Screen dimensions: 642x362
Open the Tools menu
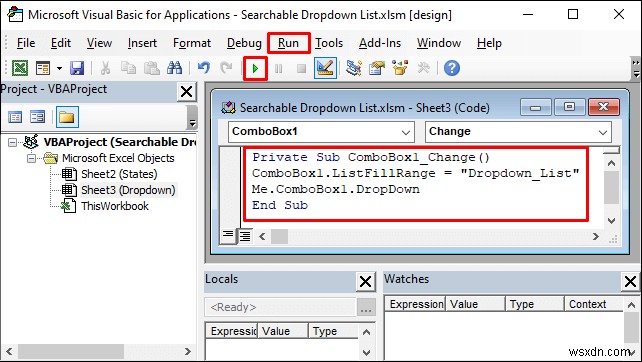(329, 43)
